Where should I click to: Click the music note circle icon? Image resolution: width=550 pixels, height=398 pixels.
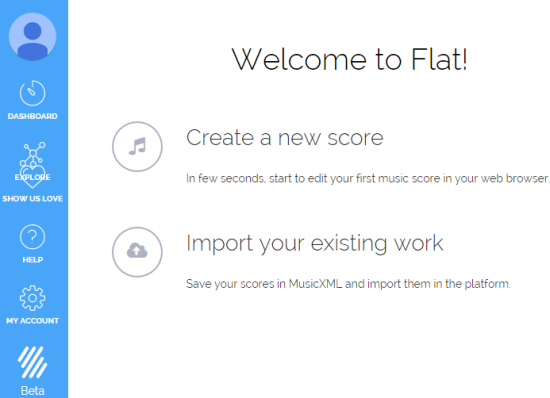click(x=137, y=147)
